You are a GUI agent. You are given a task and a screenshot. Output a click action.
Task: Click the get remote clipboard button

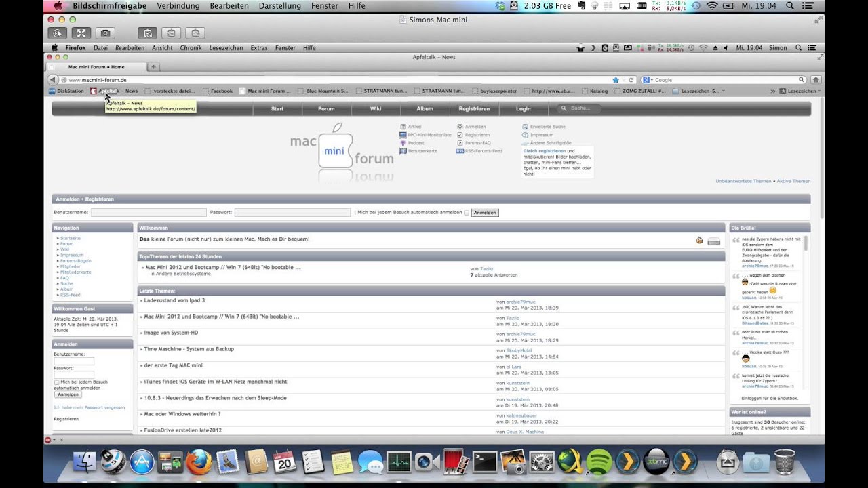pos(171,33)
